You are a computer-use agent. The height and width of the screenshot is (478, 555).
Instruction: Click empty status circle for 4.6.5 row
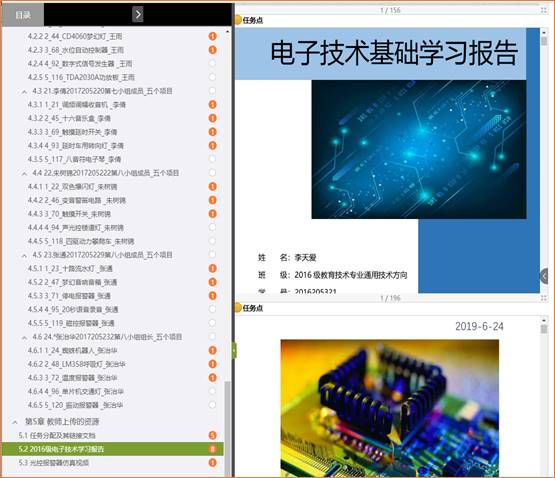point(212,405)
